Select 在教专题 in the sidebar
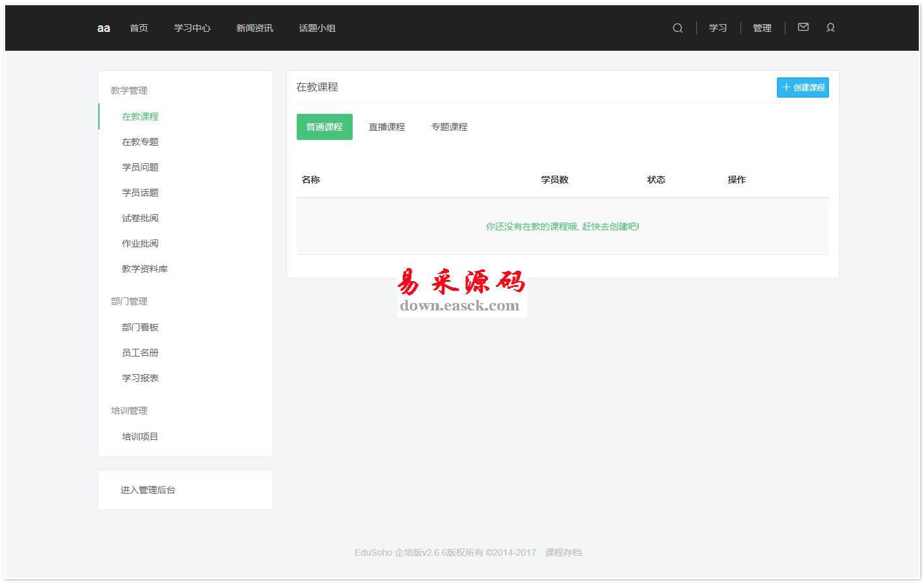 140,142
